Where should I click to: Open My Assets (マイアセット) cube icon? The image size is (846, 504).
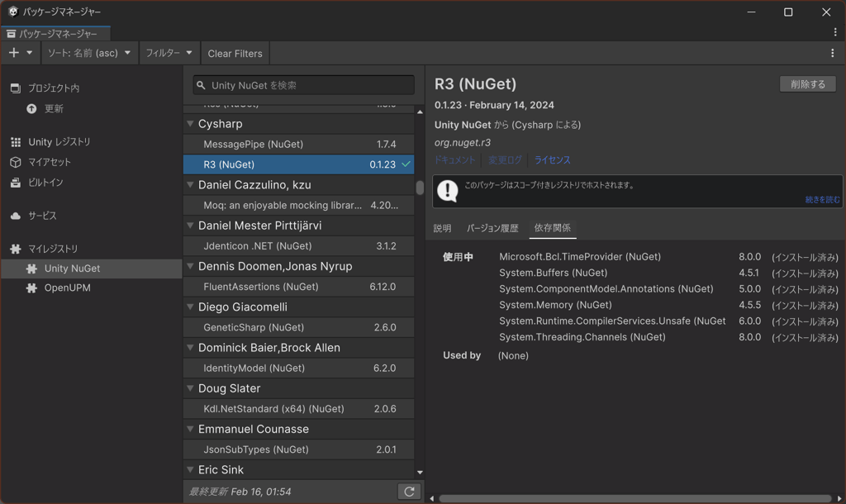pos(17,163)
